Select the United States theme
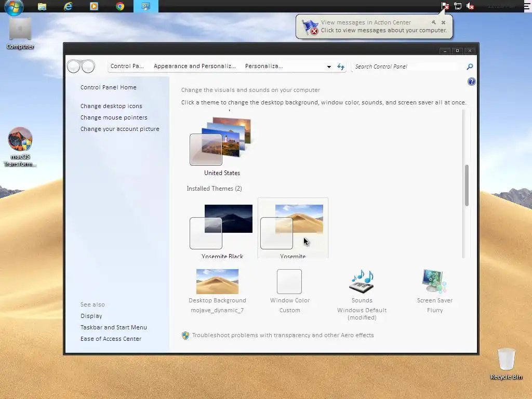The height and width of the screenshot is (399, 532). point(222,146)
